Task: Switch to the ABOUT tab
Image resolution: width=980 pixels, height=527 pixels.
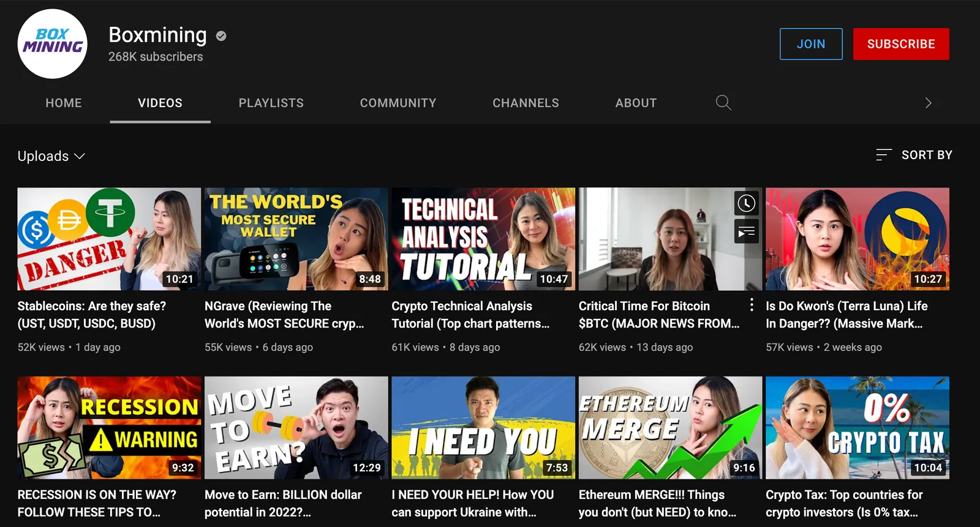Action: pos(636,103)
